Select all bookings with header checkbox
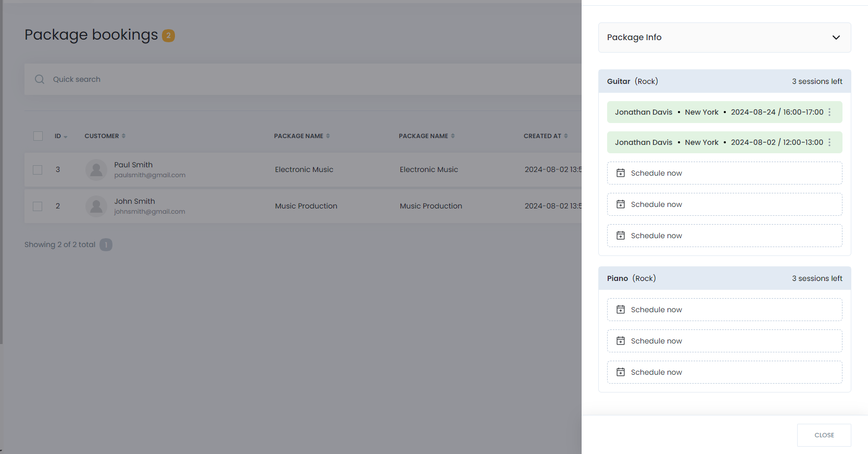 point(38,136)
